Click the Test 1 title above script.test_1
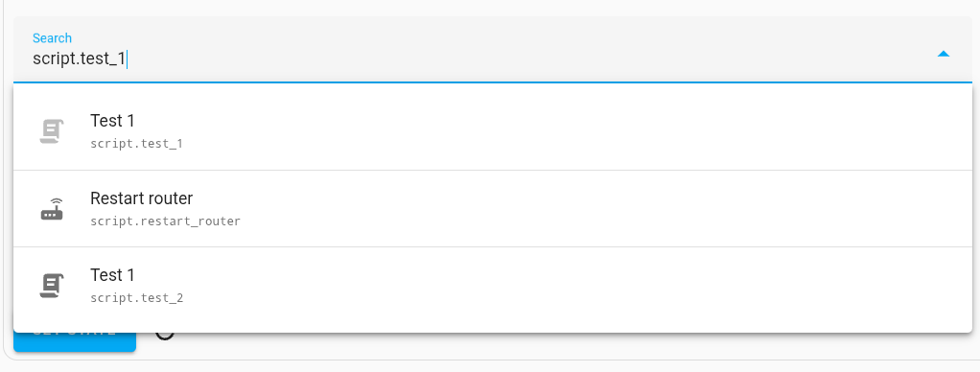Screen dimensions: 980x372 (112, 121)
